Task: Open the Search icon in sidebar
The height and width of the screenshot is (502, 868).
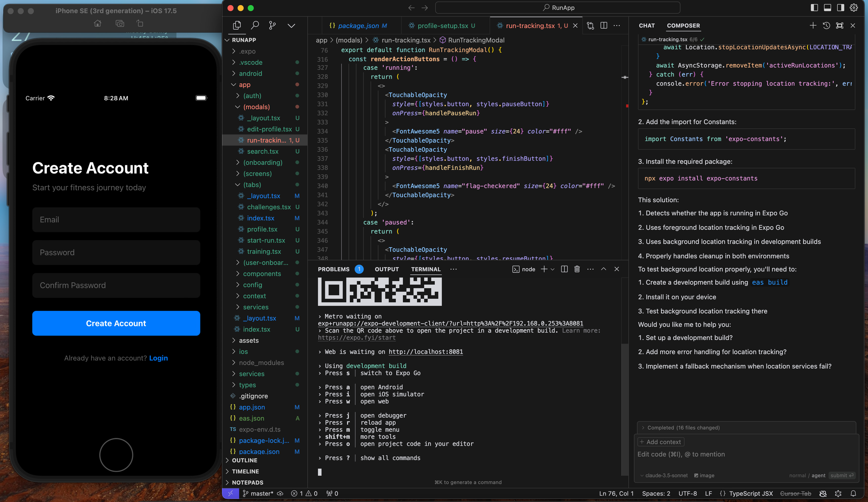Action: tap(255, 26)
